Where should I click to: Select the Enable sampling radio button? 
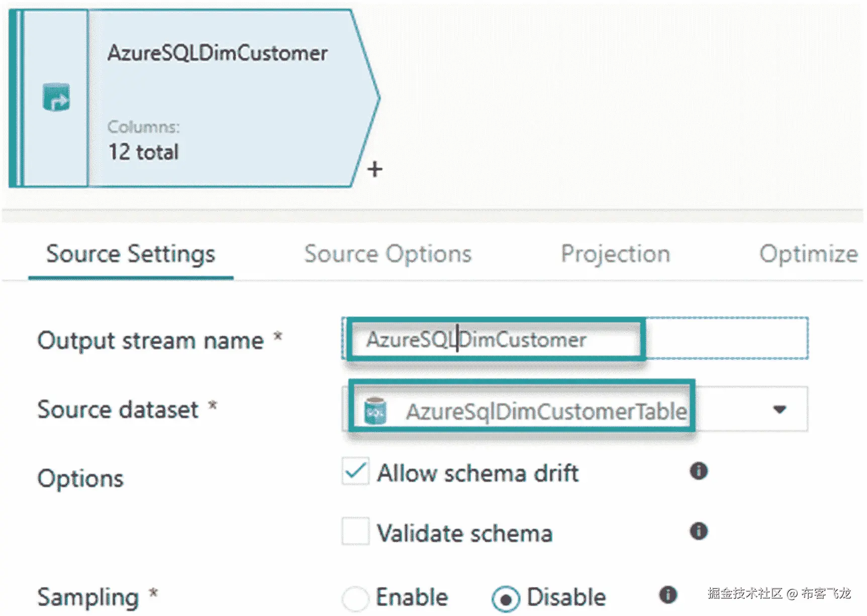[x=355, y=598]
